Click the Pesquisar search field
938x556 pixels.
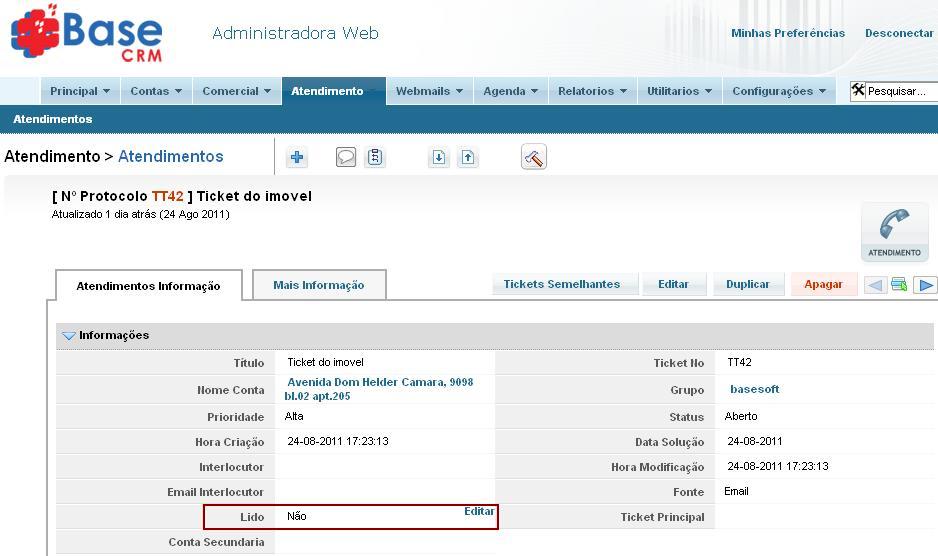click(x=898, y=91)
